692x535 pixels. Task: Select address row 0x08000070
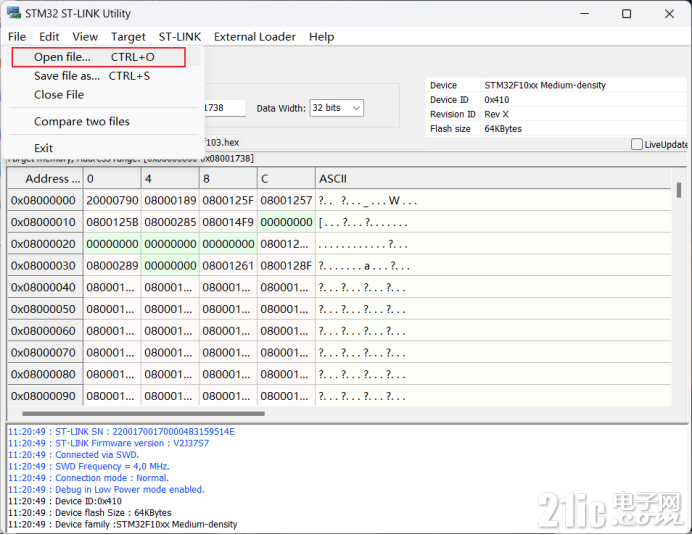pos(43,353)
